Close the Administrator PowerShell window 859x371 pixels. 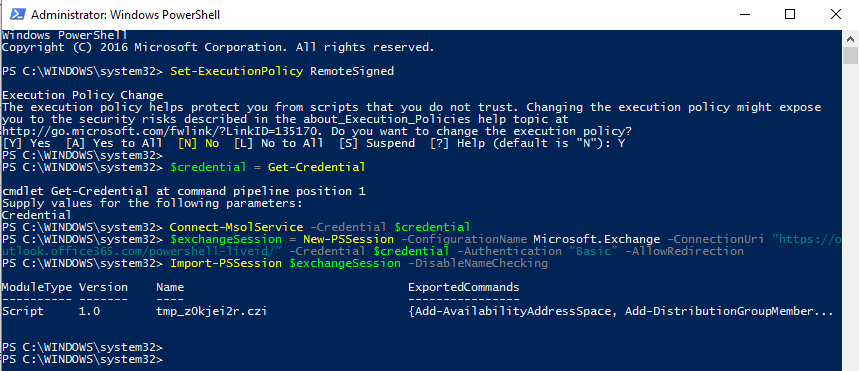tap(835, 15)
